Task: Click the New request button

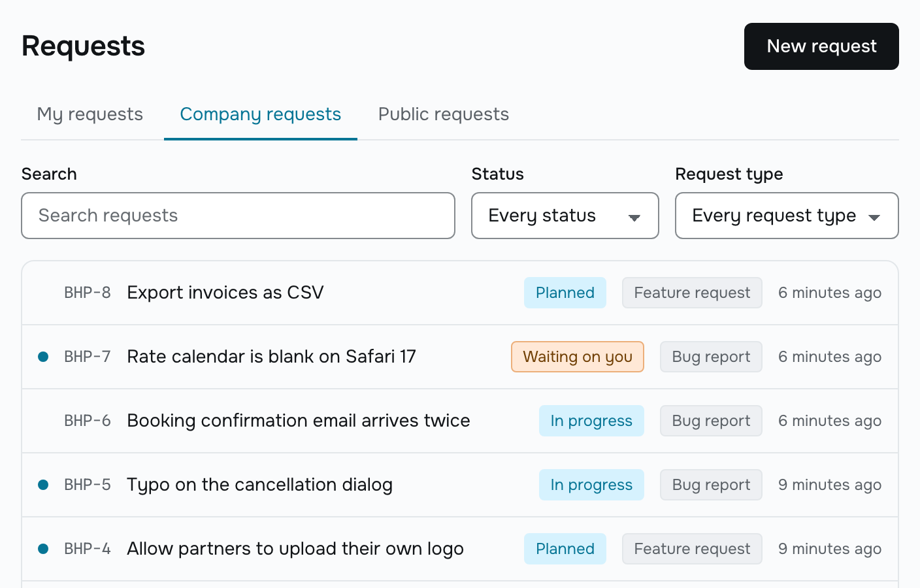Action: pos(821,46)
